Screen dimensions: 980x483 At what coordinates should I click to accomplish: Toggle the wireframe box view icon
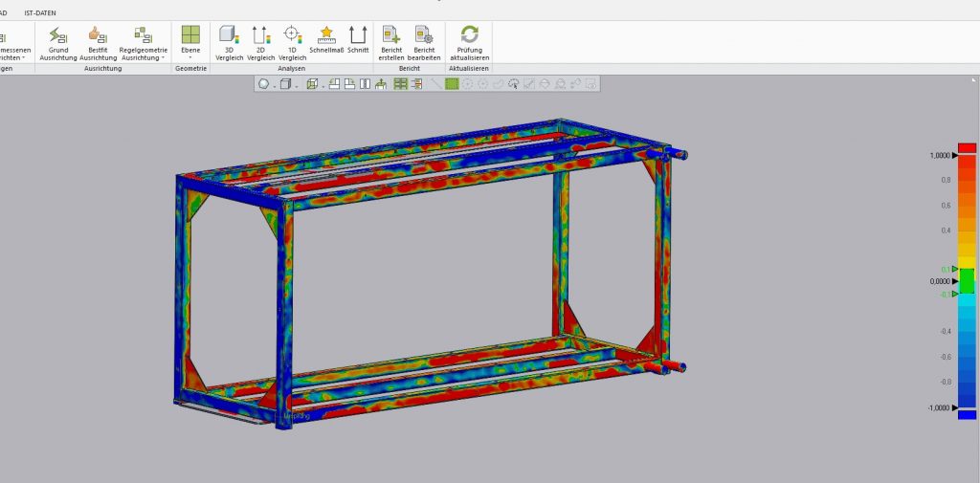pos(313,84)
